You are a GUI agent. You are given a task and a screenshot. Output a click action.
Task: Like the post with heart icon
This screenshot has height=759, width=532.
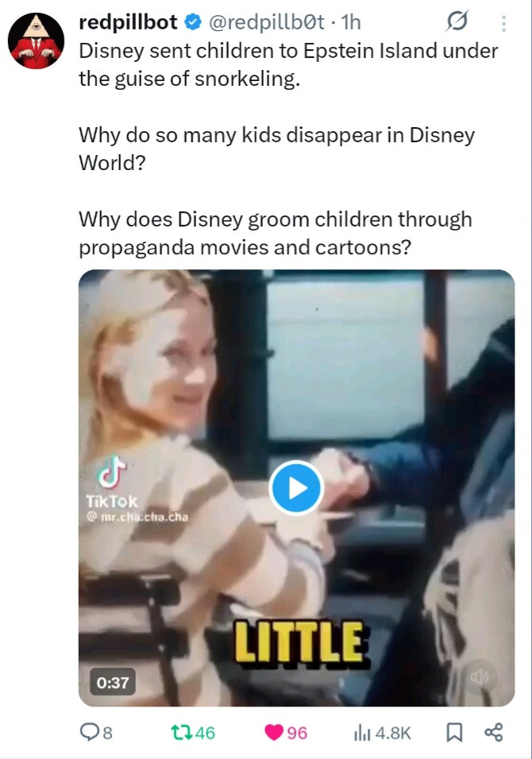pyautogui.click(x=274, y=733)
